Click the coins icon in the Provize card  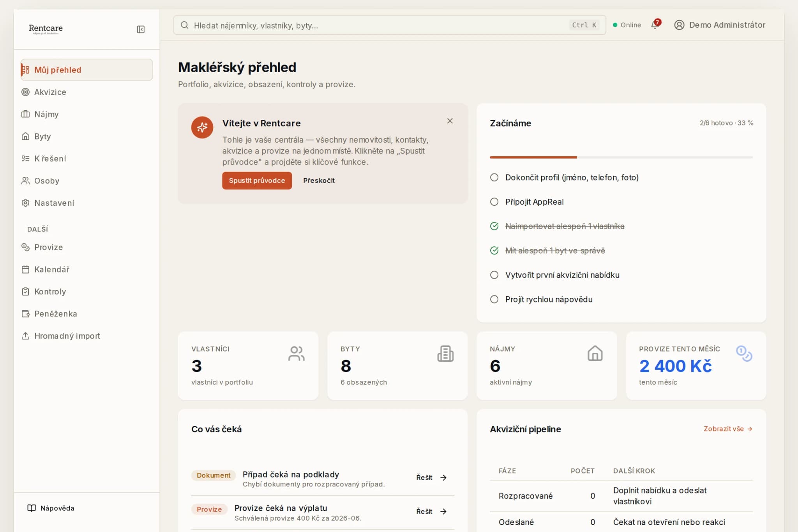coord(744,353)
